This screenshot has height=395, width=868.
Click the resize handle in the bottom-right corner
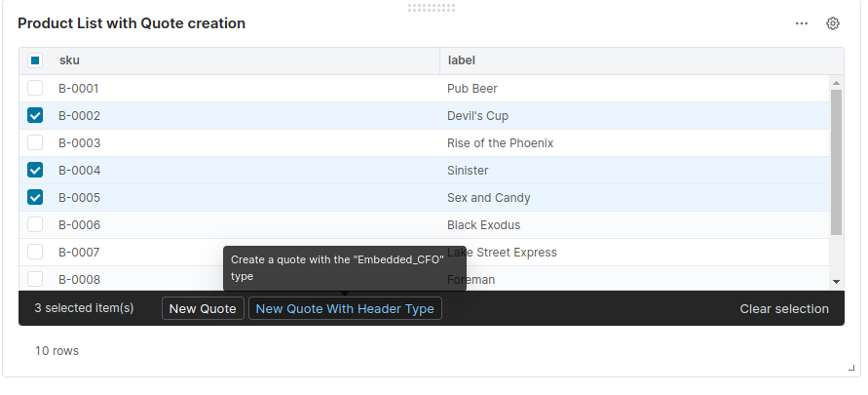click(x=851, y=368)
